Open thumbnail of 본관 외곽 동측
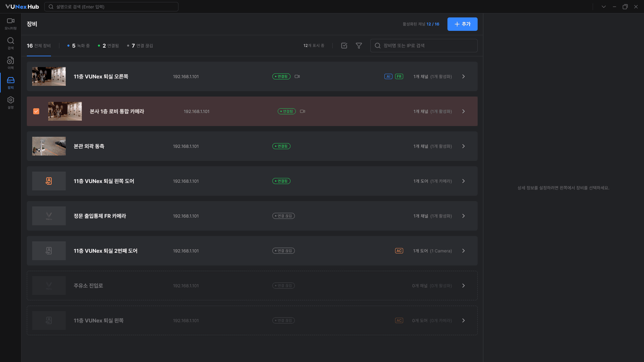644x362 pixels. (49, 146)
